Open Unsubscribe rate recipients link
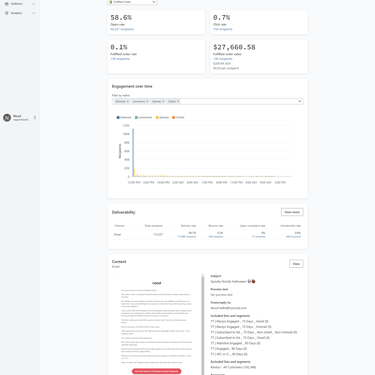 click(293, 237)
